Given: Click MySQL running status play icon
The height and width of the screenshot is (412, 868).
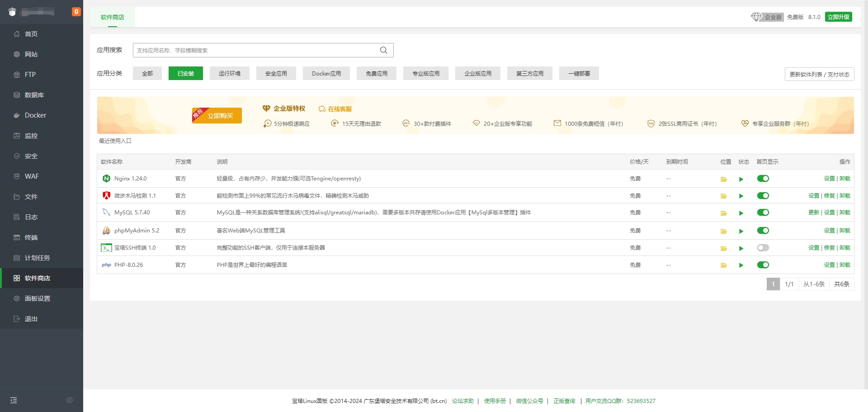Looking at the screenshot, I should pos(741,213).
